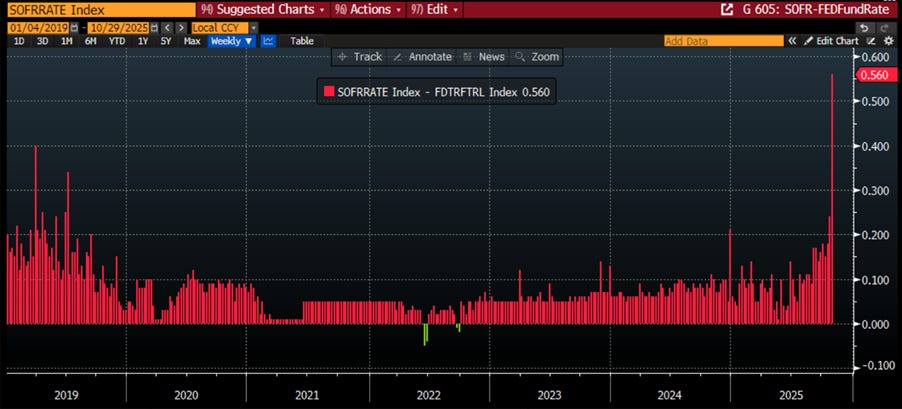Click the 2025 year label on x-axis
This screenshot has height=409, width=902.
791,395
